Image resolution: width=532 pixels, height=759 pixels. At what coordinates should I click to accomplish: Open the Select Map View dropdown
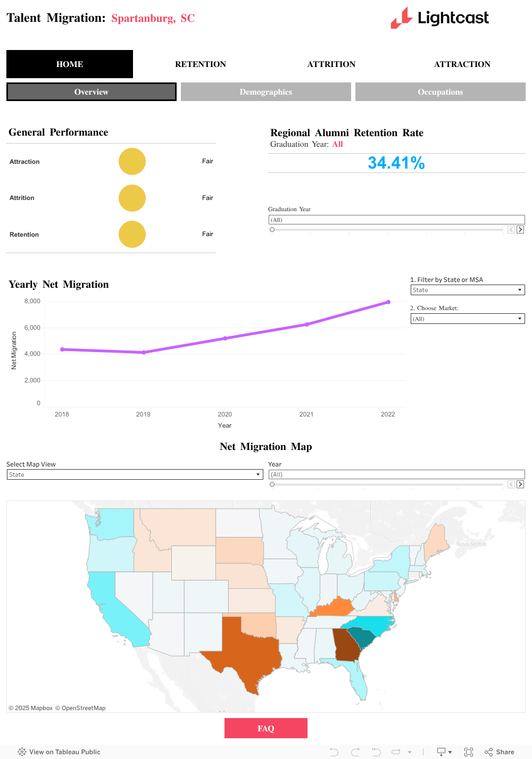[x=135, y=474]
